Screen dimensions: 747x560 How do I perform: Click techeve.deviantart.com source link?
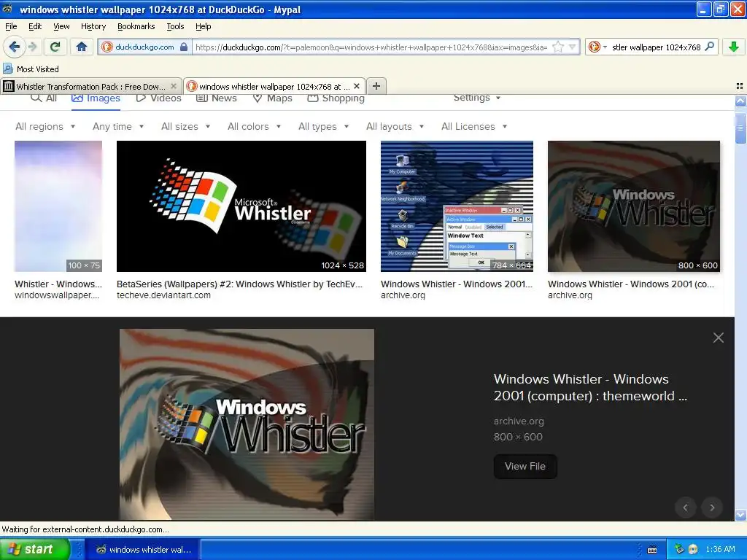point(163,295)
